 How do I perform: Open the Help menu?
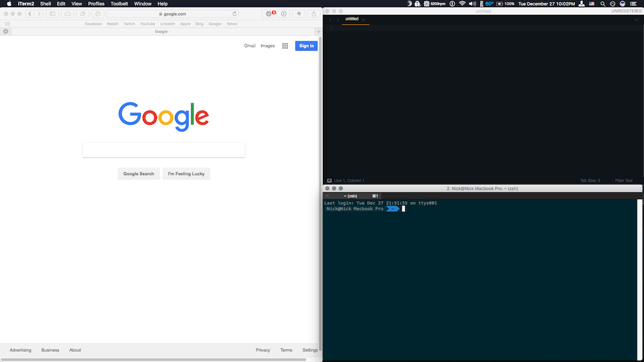(162, 4)
